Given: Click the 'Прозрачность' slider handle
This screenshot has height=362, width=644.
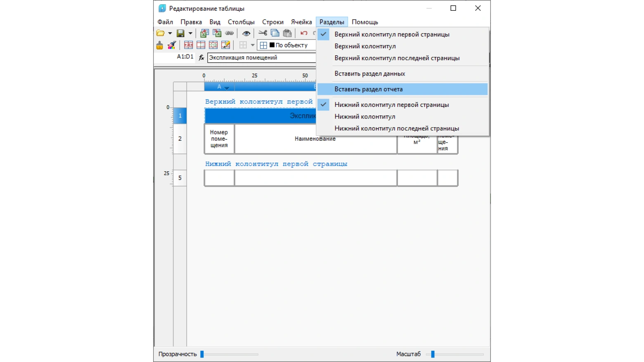Looking at the screenshot, I should coord(202,354).
